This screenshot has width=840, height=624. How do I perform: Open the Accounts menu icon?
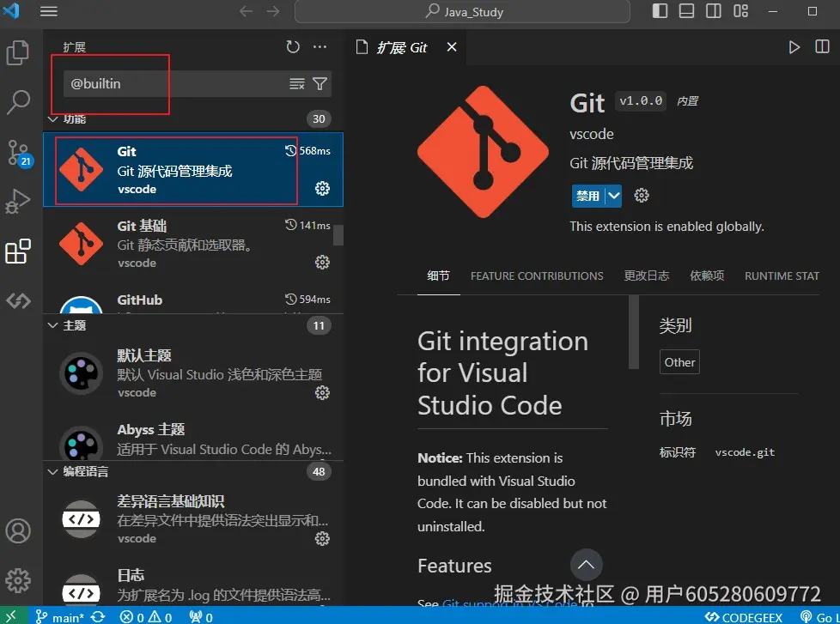click(x=18, y=531)
